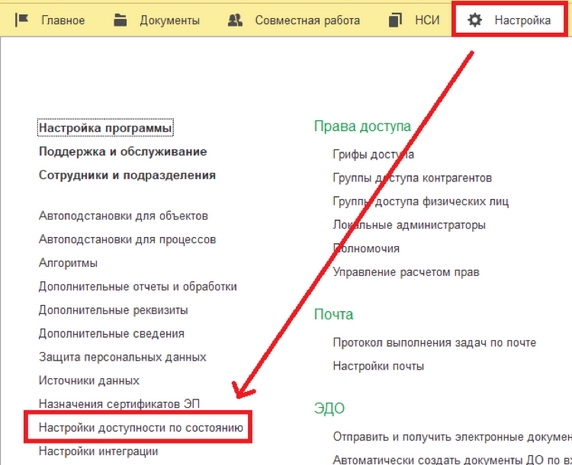Open Группы доступа контрагентов

413,178
